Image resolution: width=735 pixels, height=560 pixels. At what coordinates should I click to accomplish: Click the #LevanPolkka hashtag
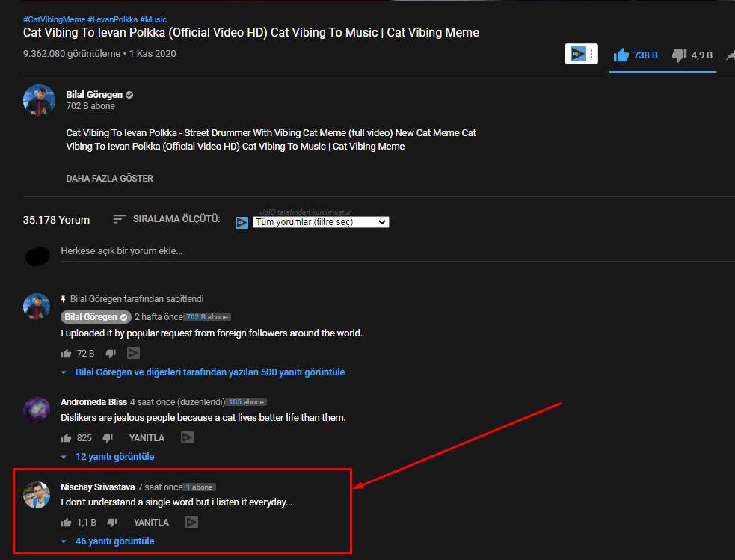click(112, 19)
